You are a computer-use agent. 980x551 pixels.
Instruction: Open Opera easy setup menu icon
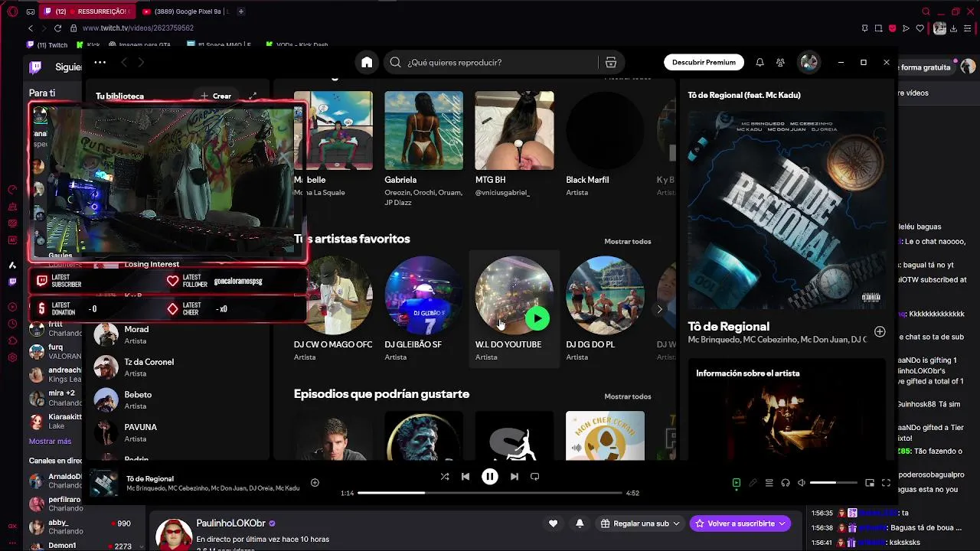coord(968,28)
